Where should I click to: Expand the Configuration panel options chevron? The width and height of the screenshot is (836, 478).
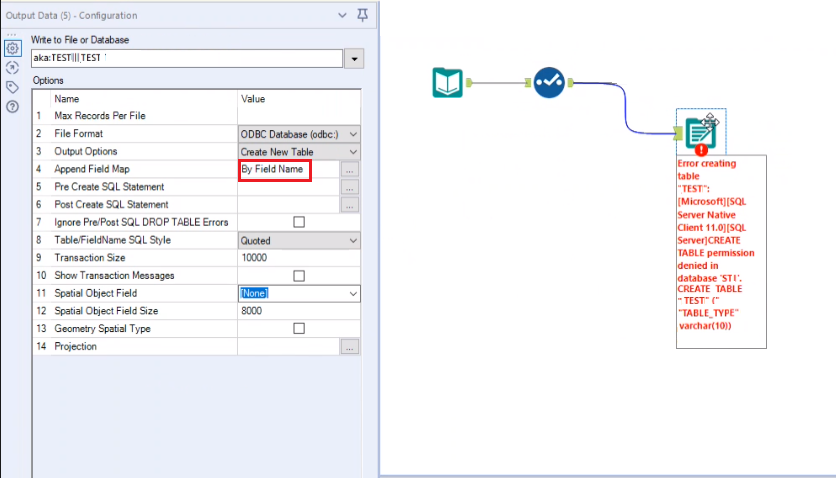point(342,15)
